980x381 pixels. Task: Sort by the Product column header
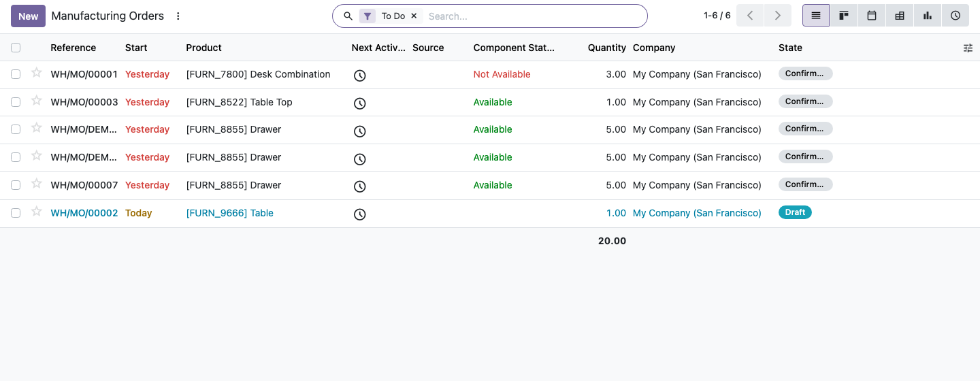[204, 48]
